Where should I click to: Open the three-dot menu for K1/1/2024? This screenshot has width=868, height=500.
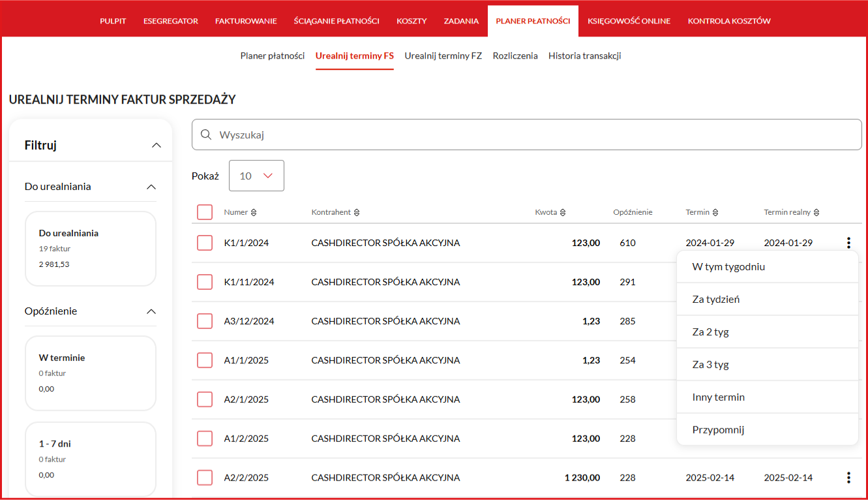tap(848, 243)
